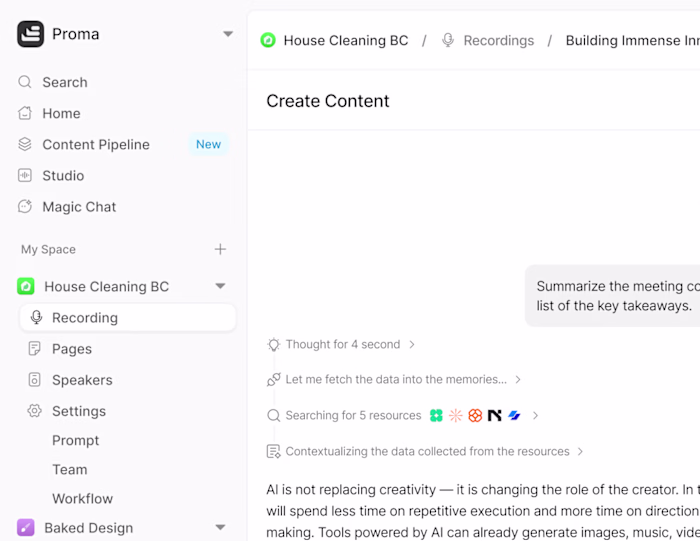Expand the Contextualizing the data chevron
This screenshot has height=541, width=700.
tap(580, 451)
